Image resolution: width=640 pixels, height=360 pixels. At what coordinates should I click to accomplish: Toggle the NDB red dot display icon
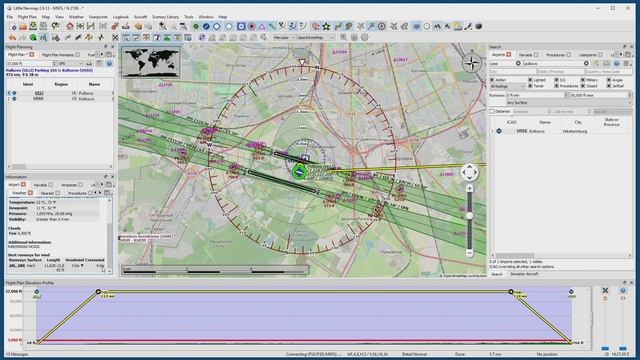click(252, 27)
